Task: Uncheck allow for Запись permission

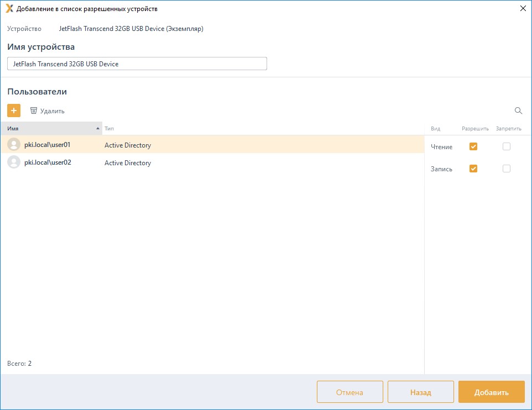Action: (473, 169)
